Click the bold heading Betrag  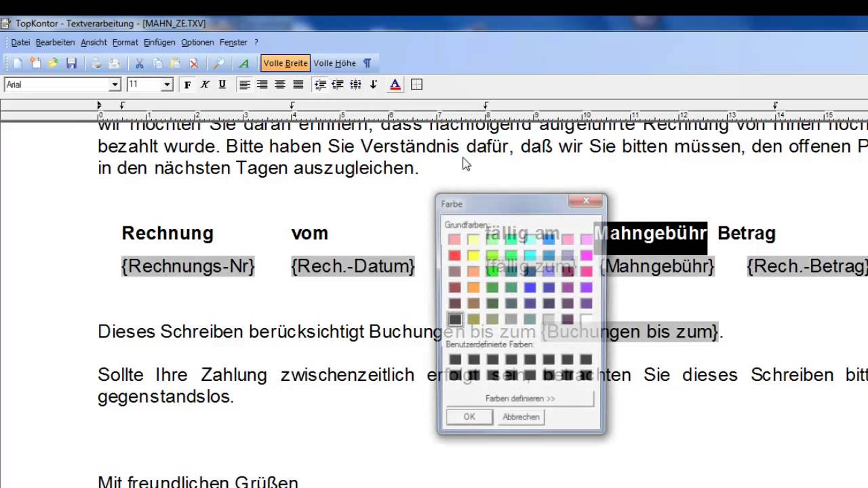(747, 233)
